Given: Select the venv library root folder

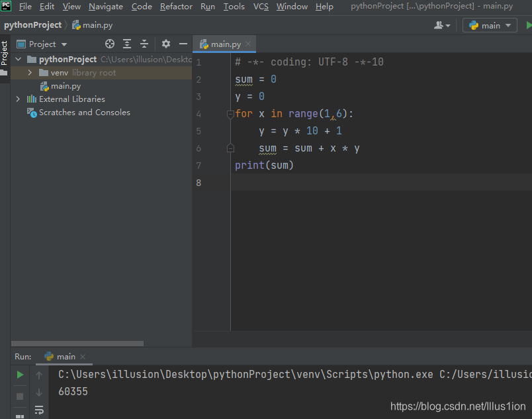Looking at the screenshot, I should coord(101,73).
